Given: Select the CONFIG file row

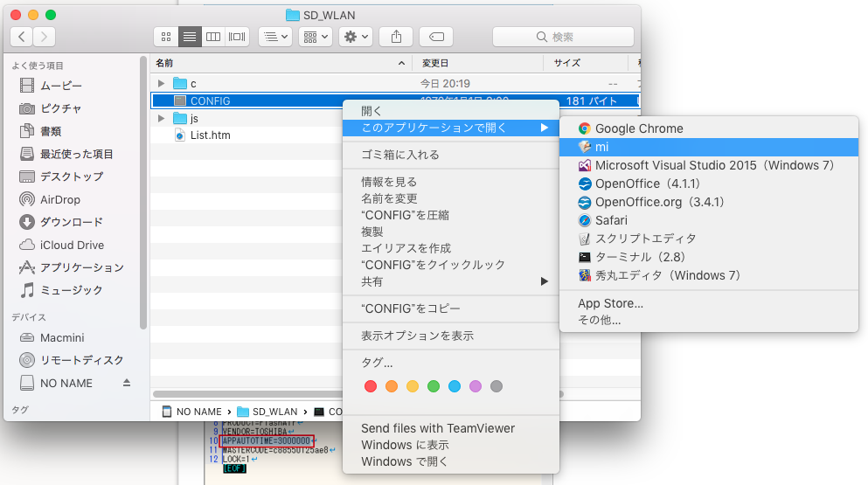Looking at the screenshot, I should 247,100.
